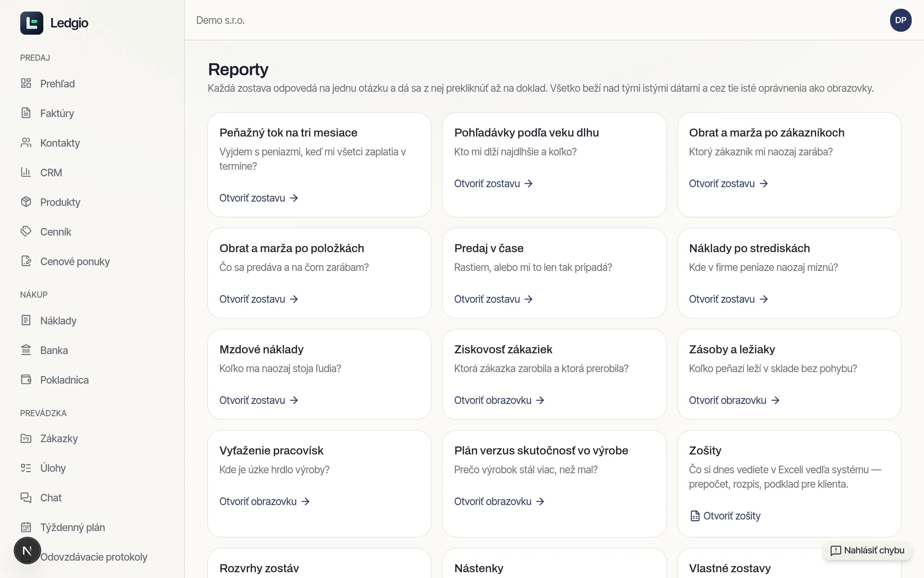Viewport: 924px width, 578px height.
Task: Open Odovzdávacie protokoly in the sidebar
Action: (93, 557)
